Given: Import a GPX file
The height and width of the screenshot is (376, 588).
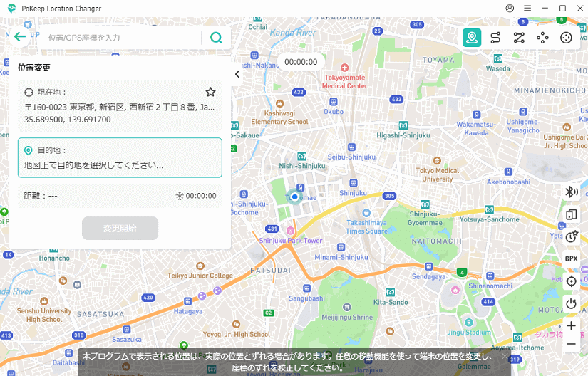Looking at the screenshot, I should pos(571,258).
